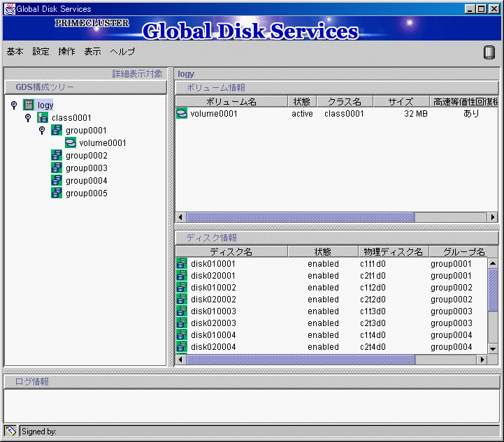The height and width of the screenshot is (442, 504).
Task: Click the volume0001 icon in GDS tree
Action: point(71,142)
